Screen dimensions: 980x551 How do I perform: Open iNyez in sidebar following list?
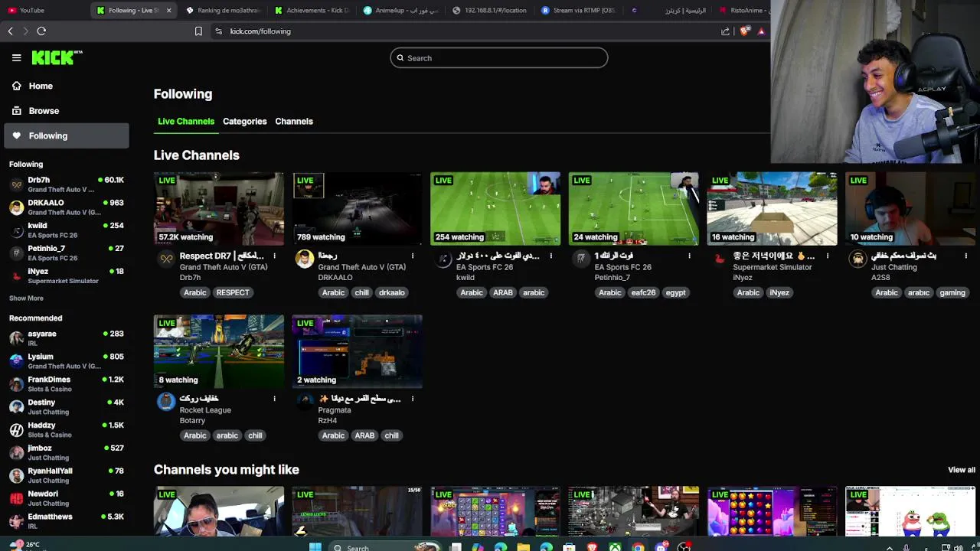(x=66, y=275)
